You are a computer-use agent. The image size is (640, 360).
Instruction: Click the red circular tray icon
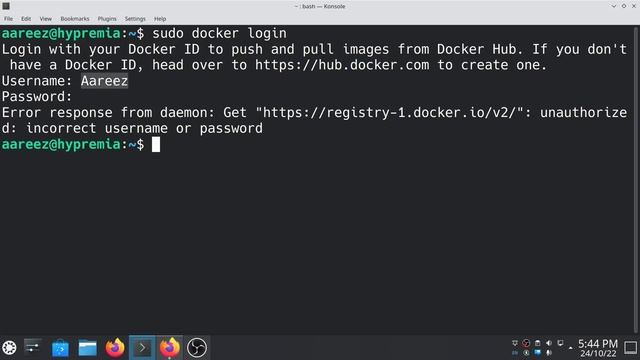(526, 343)
